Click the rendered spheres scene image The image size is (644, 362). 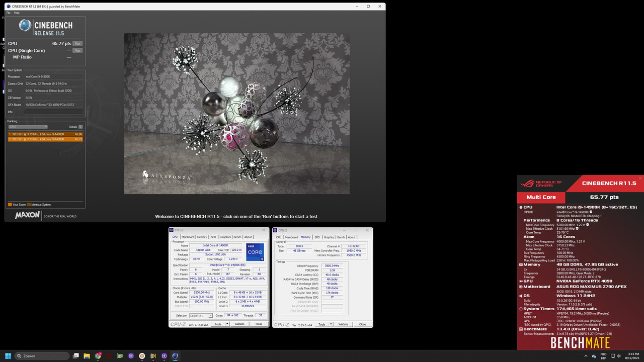click(x=237, y=114)
